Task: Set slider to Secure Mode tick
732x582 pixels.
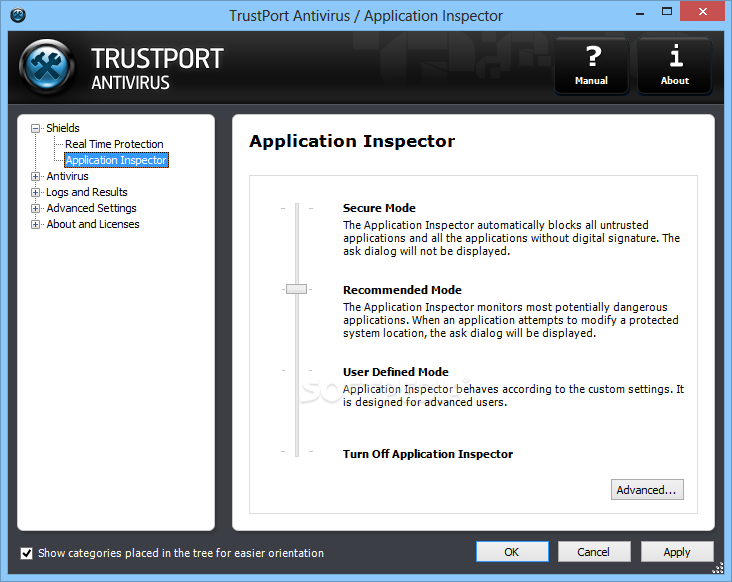Action: coord(296,208)
